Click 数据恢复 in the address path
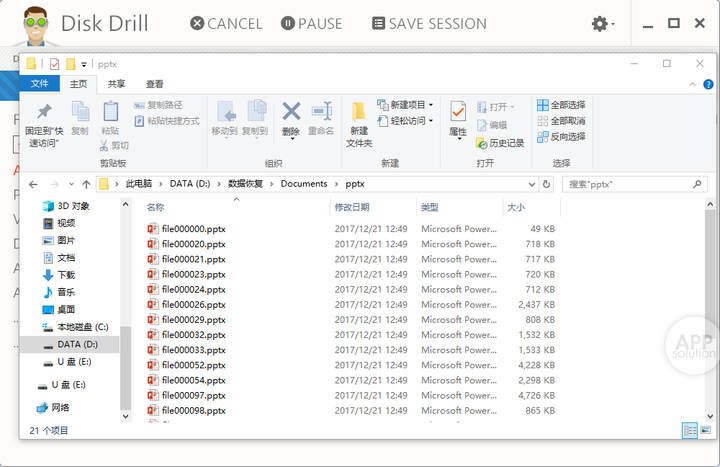This screenshot has width=720, height=467. pos(245,184)
